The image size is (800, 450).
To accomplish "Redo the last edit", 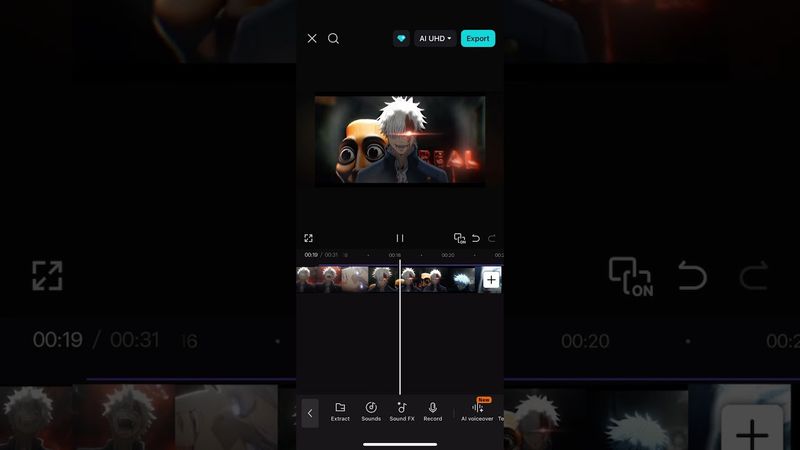I will 492,238.
